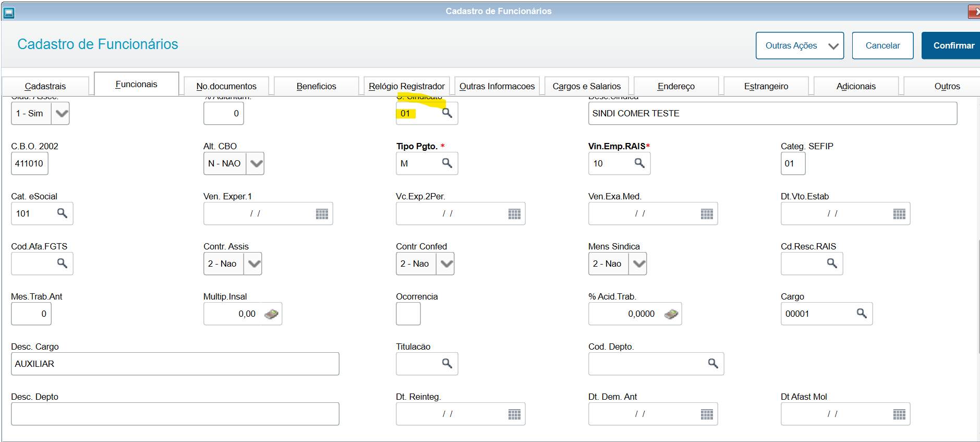This screenshot has width=980, height=442.
Task: Expand the Outras Ações menu
Action: tap(799, 45)
